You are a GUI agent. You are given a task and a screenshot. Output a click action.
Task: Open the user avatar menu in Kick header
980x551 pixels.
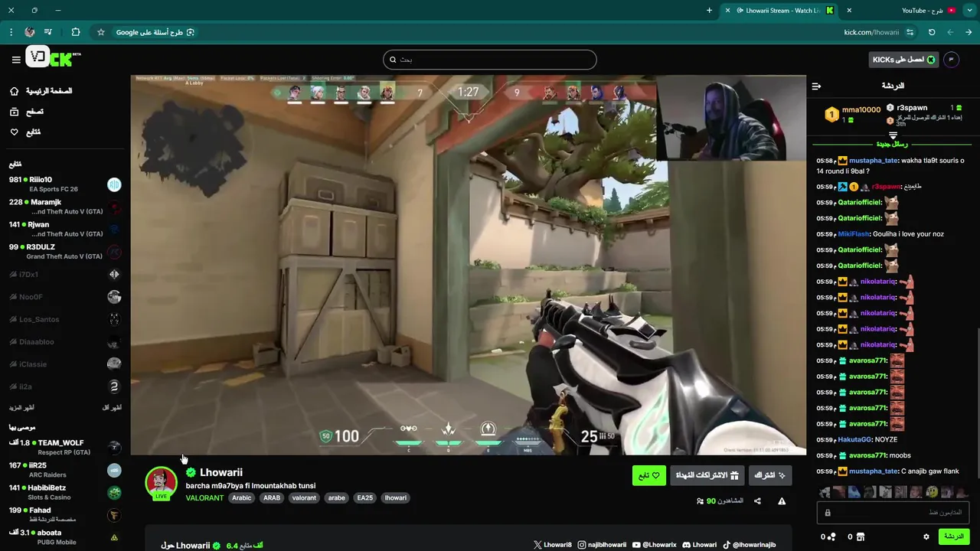951,60
